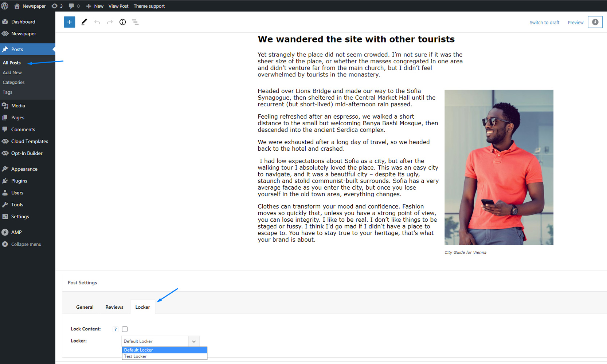Switch to the Reviews tab
The image size is (607, 364).
tap(114, 307)
